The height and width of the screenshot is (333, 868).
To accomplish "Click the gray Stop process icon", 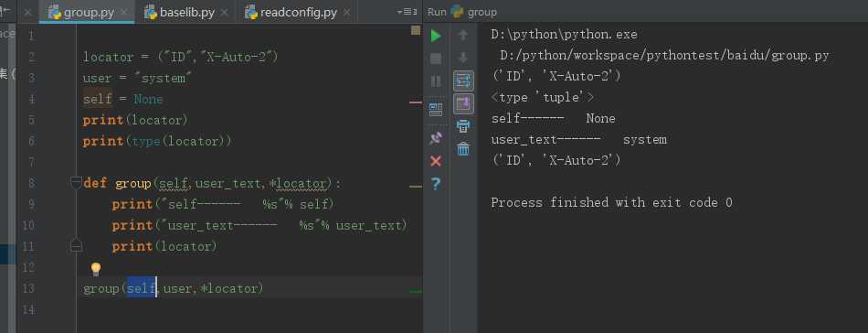I will [x=436, y=59].
